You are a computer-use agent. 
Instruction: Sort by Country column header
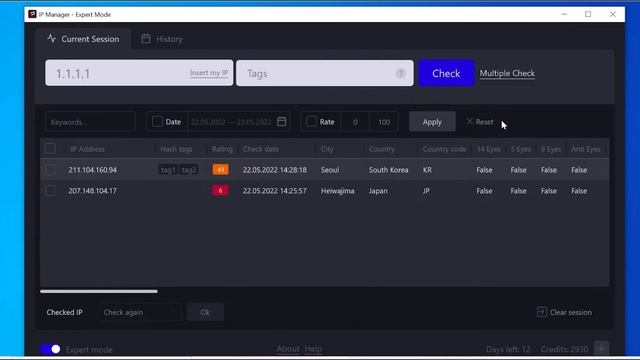click(382, 149)
